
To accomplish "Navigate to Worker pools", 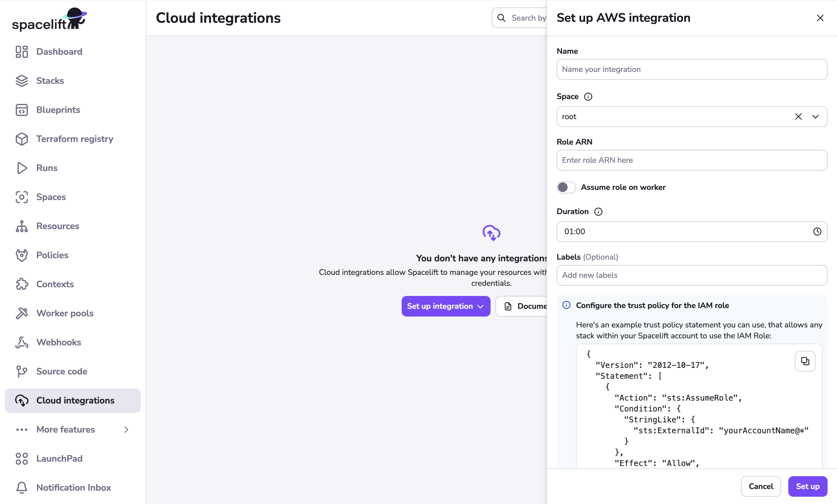I will click(64, 313).
